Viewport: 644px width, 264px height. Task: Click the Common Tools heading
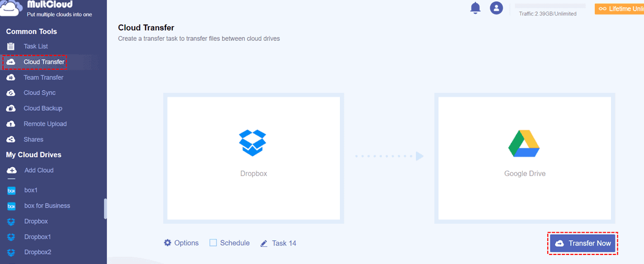tap(32, 32)
